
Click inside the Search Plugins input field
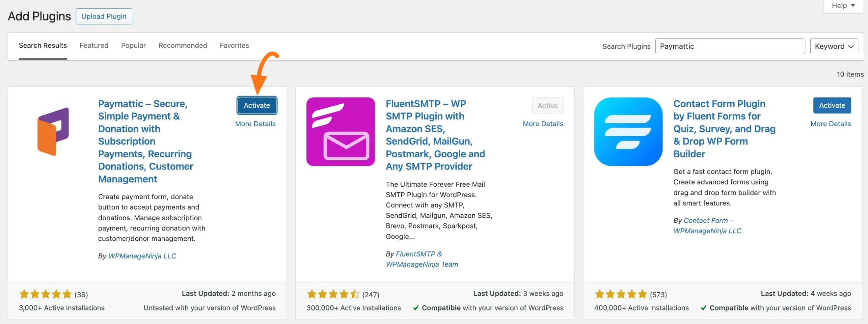(730, 46)
